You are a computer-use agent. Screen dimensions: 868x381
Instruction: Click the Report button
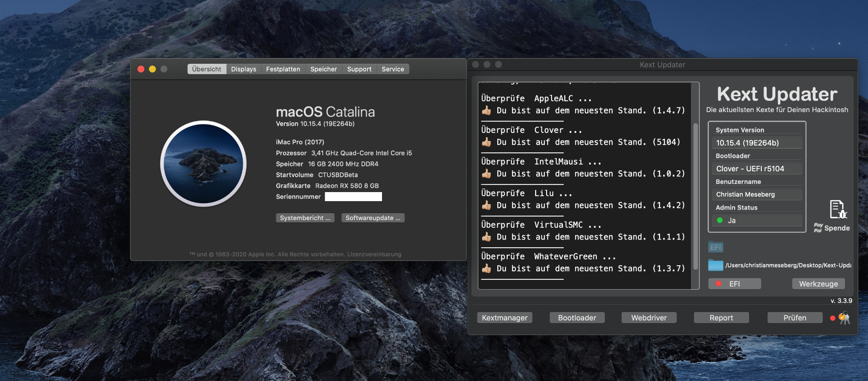point(722,318)
